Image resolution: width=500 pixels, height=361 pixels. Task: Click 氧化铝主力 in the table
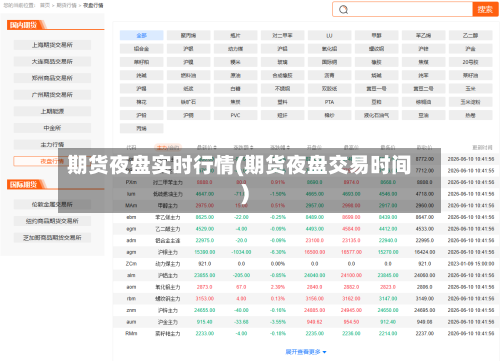pyautogui.click(x=168, y=287)
